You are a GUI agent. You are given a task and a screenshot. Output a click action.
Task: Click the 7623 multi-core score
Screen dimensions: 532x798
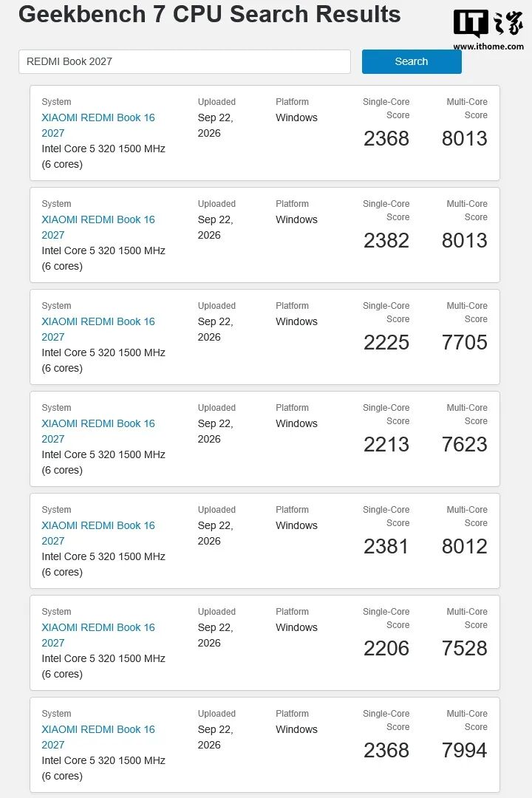click(464, 444)
